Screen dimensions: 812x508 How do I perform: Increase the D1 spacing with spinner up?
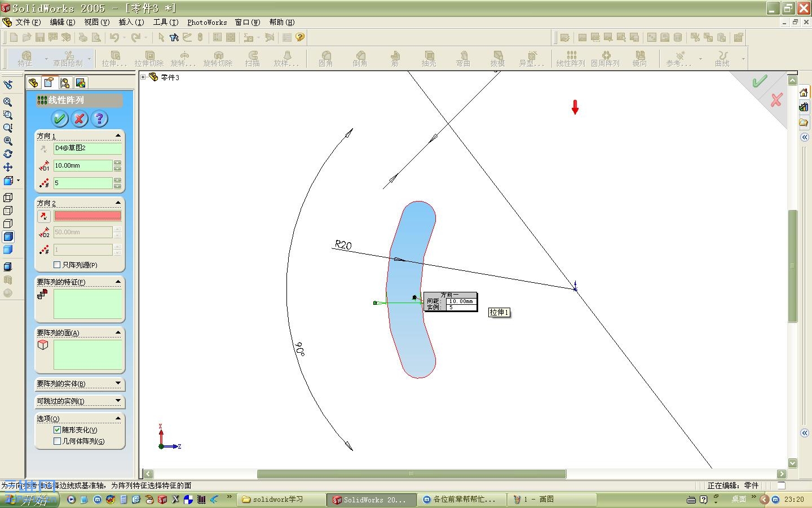(117, 163)
